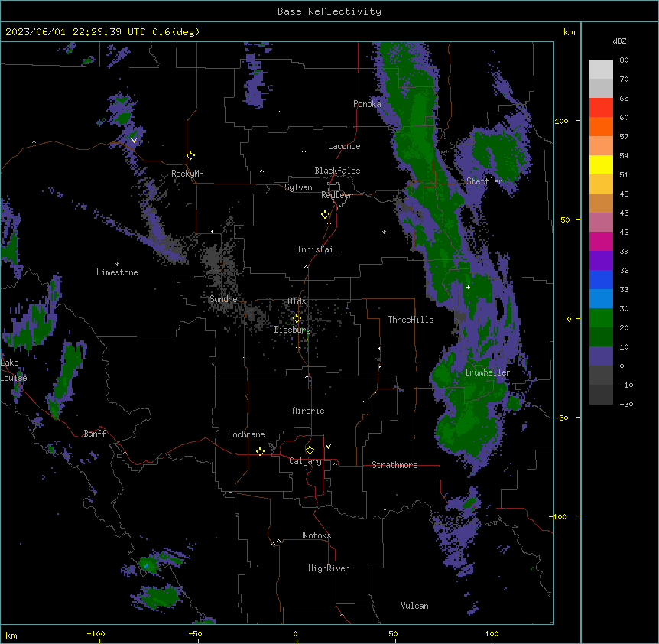This screenshot has width=659, height=644.
Task: Click the yellow diamond marker near RockyMH
Action: pyautogui.click(x=190, y=156)
